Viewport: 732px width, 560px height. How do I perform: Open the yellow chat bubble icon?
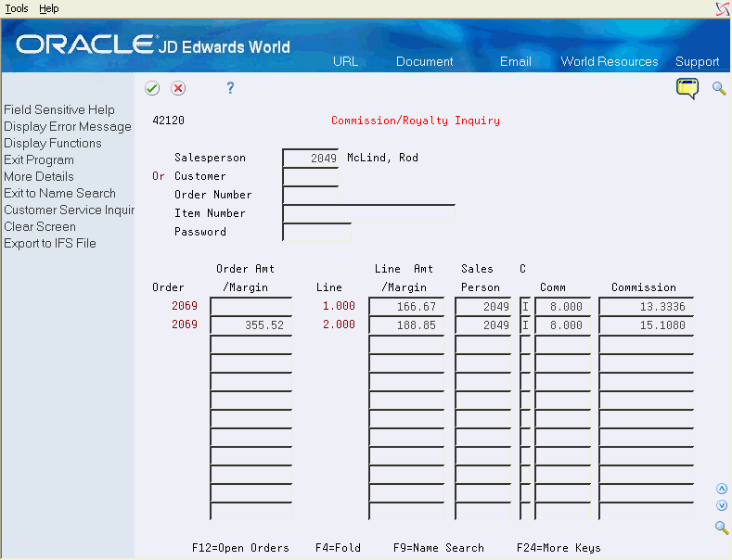click(687, 88)
